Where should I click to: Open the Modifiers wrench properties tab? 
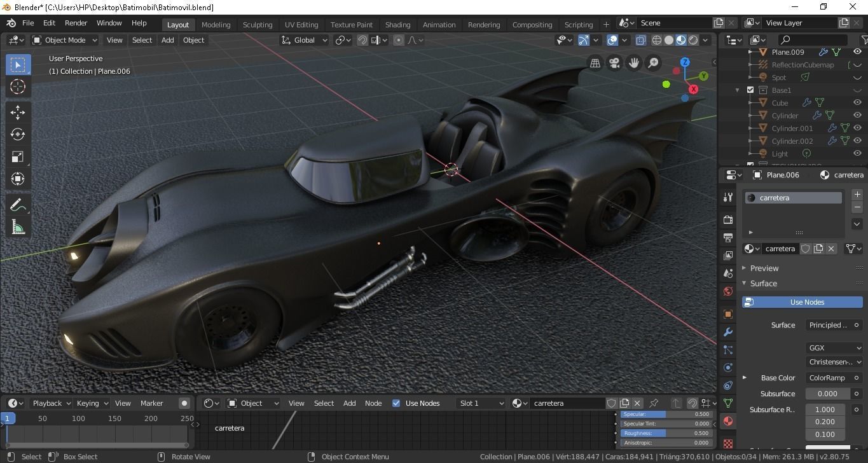click(728, 332)
